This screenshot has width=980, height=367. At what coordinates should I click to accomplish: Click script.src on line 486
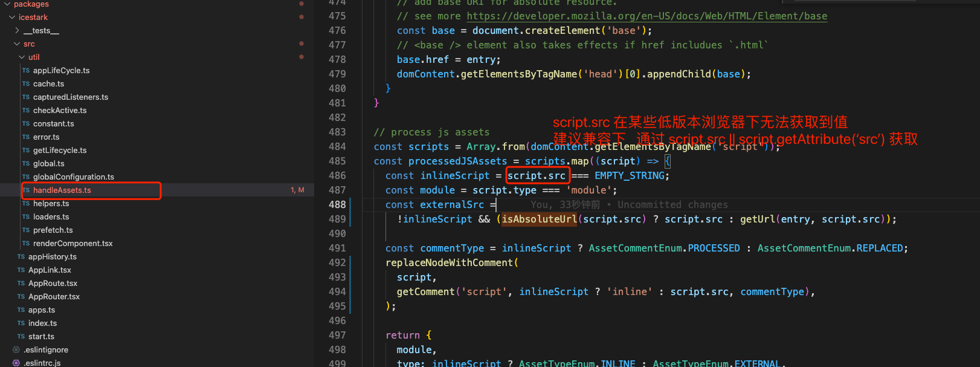537,175
